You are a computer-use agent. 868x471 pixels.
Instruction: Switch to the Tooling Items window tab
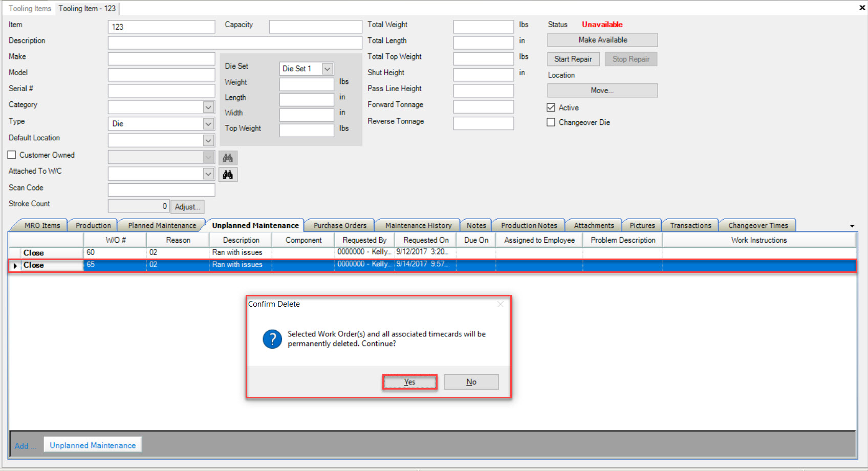(30, 9)
